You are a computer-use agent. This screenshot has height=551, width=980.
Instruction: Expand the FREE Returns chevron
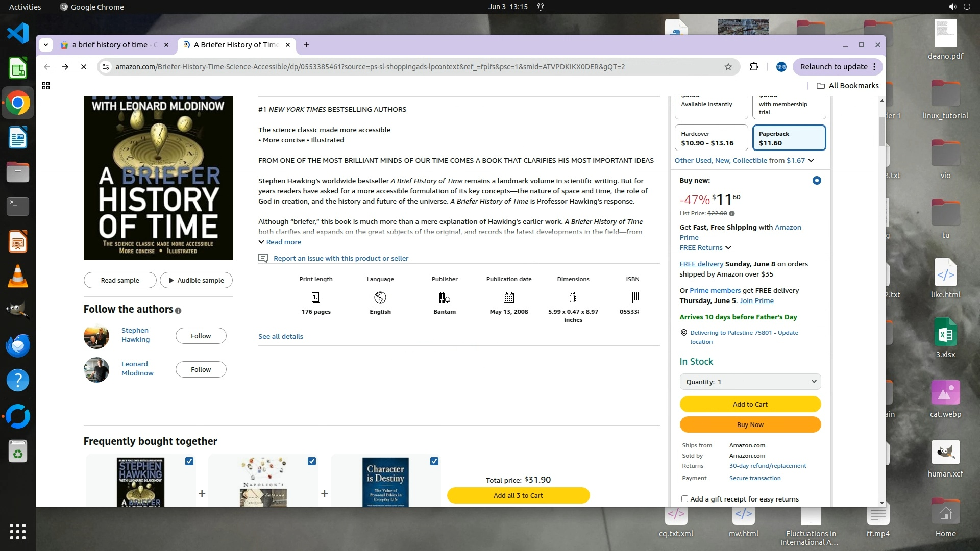pyautogui.click(x=728, y=248)
